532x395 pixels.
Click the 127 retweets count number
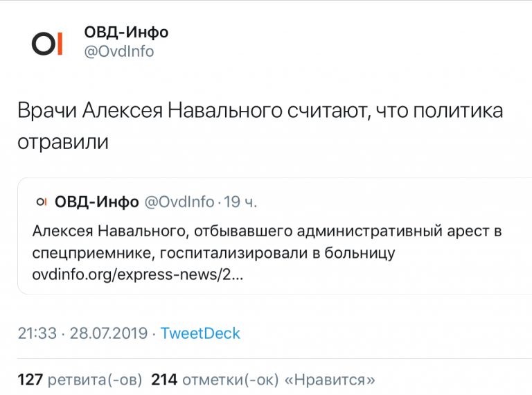[31, 379]
